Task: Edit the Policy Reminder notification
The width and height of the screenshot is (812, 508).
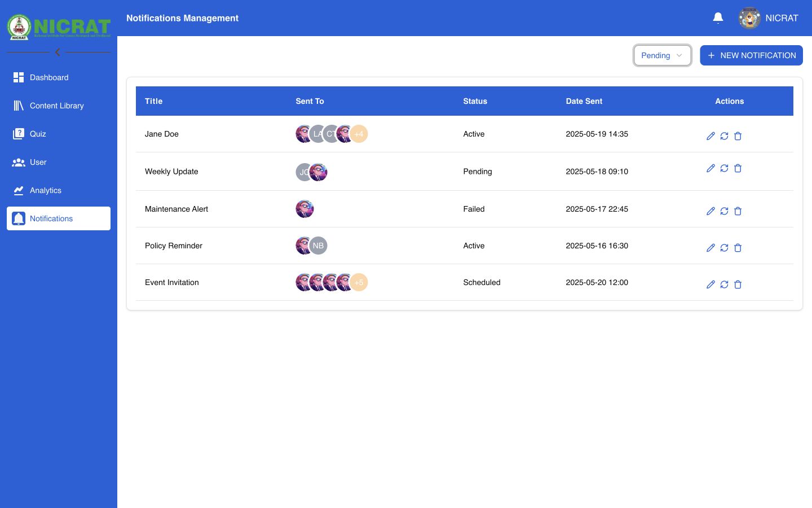Action: [710, 248]
